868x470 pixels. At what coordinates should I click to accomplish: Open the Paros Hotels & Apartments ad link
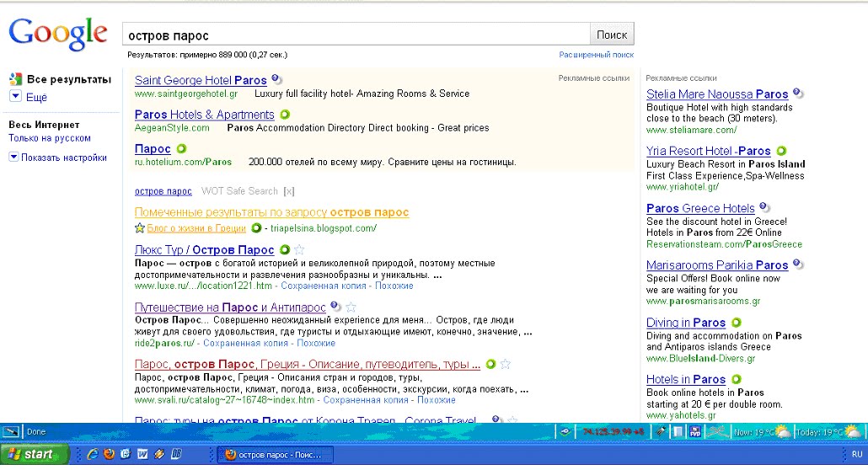pos(204,115)
